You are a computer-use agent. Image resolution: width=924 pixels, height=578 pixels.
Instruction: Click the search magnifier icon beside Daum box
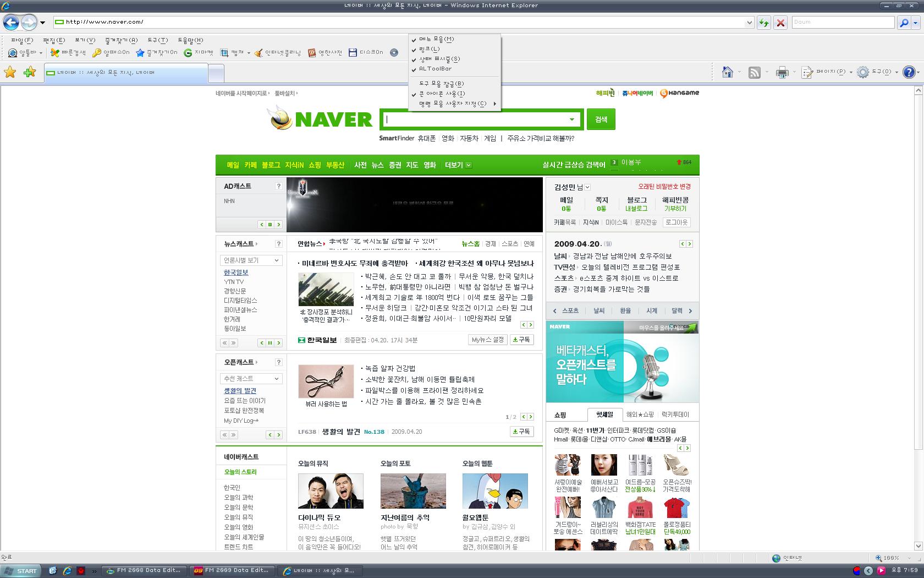904,23
